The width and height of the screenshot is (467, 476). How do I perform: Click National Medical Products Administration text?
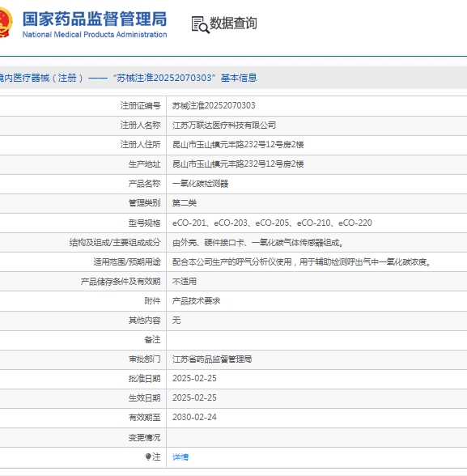pos(95,35)
